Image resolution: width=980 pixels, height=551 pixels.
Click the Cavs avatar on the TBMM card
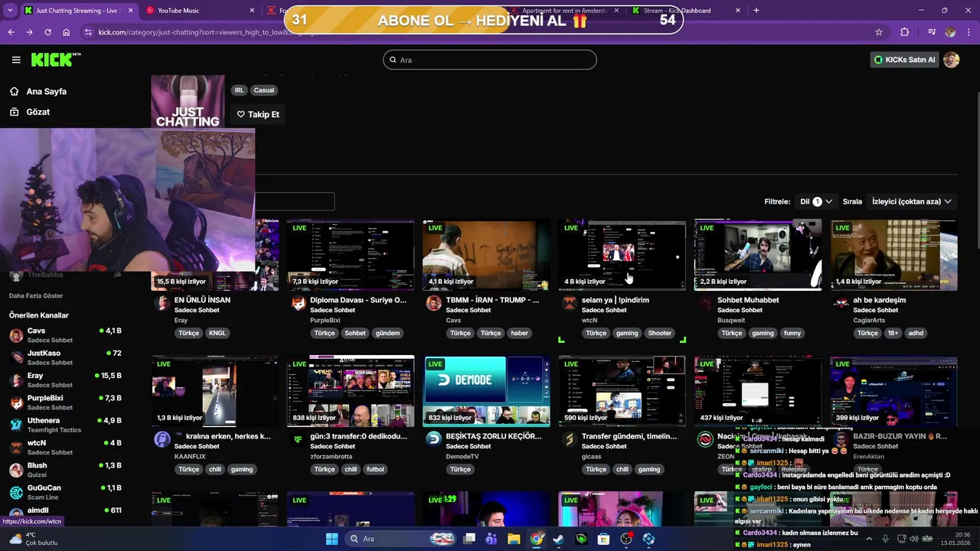(x=434, y=303)
